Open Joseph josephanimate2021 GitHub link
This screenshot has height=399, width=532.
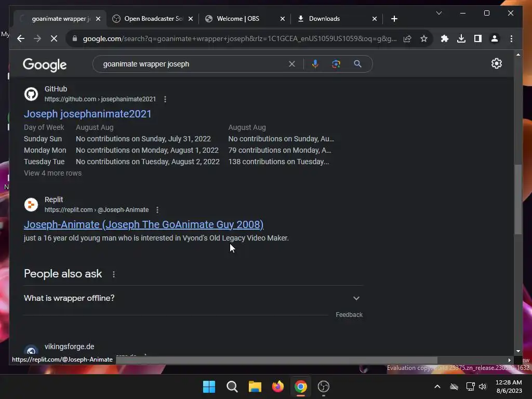tap(87, 114)
